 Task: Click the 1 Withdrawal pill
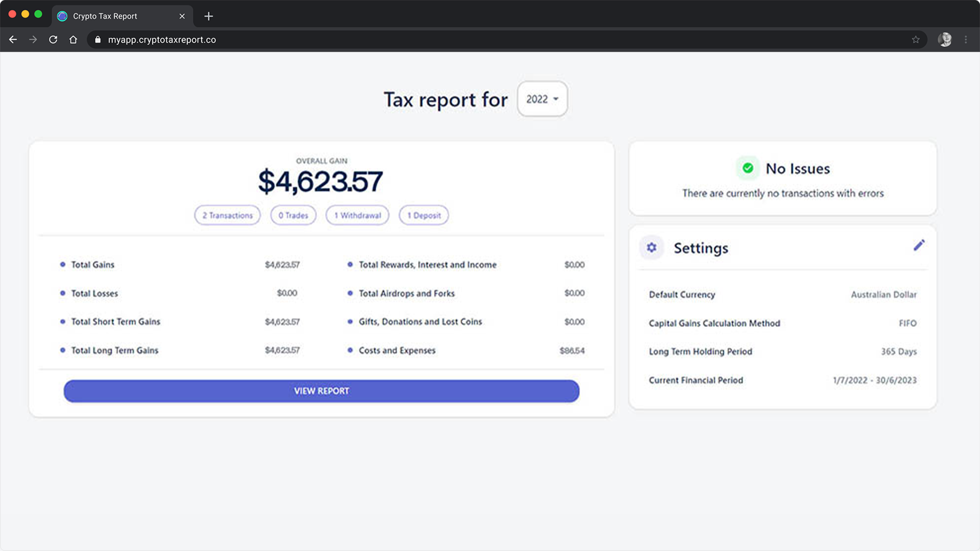[357, 215]
